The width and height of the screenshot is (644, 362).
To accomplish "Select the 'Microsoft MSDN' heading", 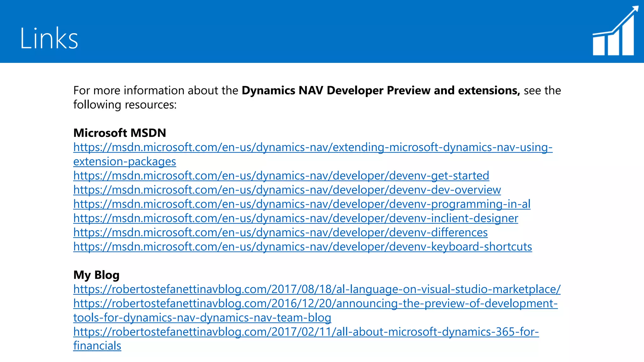I will click(119, 133).
